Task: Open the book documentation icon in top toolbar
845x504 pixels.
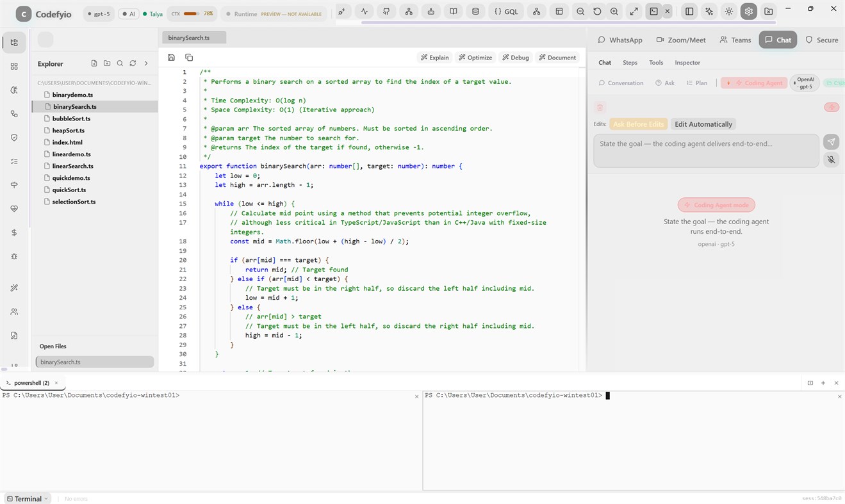Action: click(454, 12)
